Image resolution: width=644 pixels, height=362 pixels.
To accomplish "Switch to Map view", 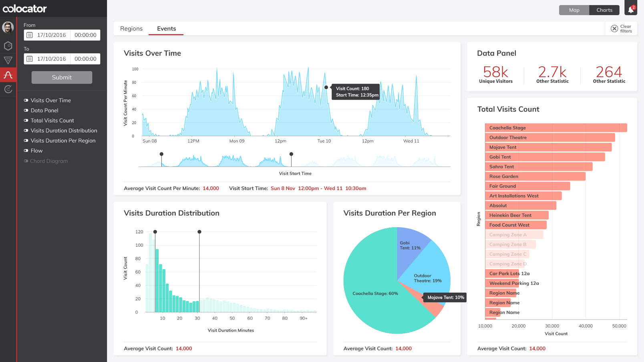I will tap(574, 10).
